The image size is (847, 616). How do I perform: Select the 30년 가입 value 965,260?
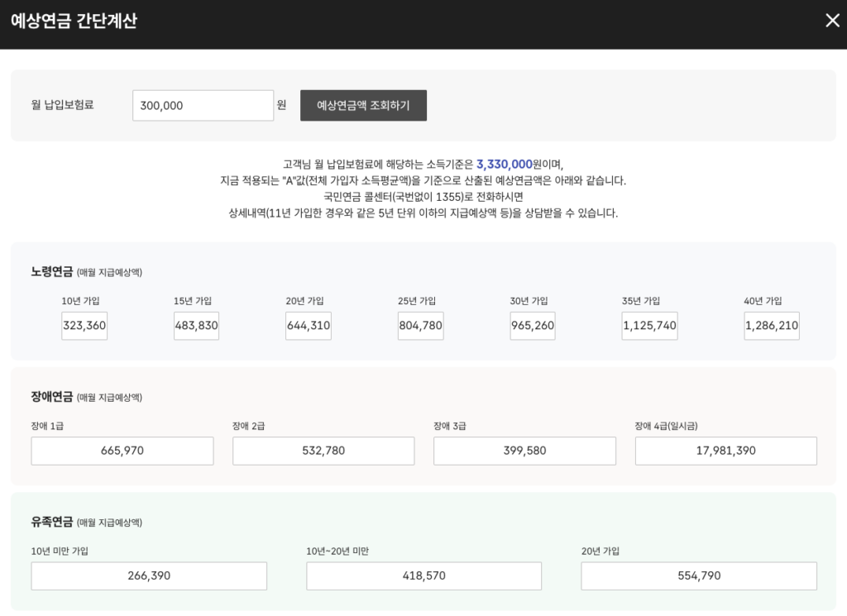533,326
